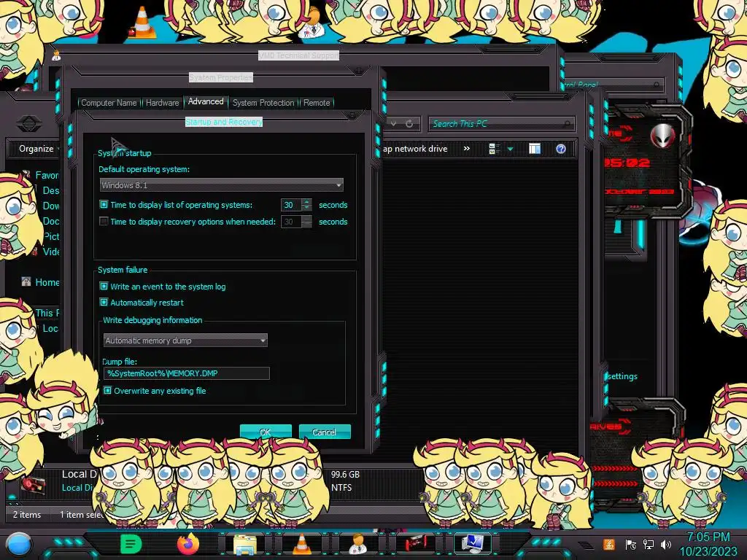Open Explorer help question mark icon
Image resolution: width=747 pixels, height=560 pixels.
(561, 149)
